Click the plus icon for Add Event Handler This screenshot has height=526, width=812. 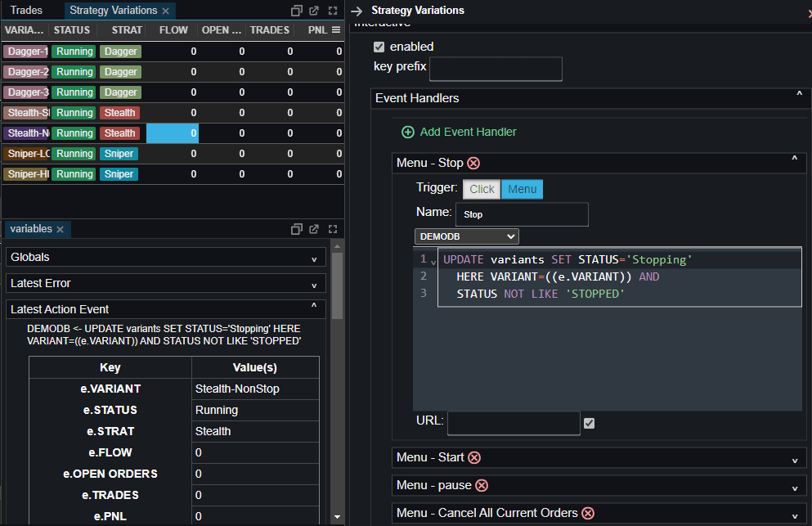[408, 133]
